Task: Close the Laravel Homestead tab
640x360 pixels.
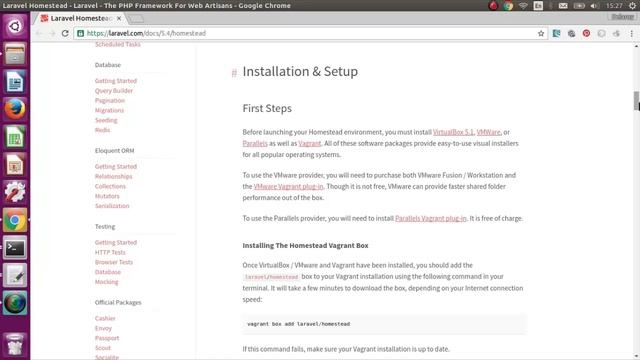Action: point(119,18)
